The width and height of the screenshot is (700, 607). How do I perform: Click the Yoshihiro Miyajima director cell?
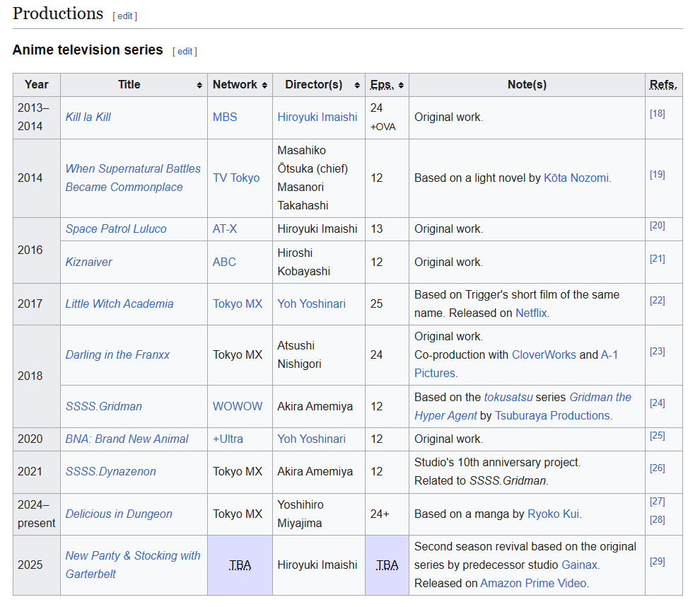(x=319, y=514)
